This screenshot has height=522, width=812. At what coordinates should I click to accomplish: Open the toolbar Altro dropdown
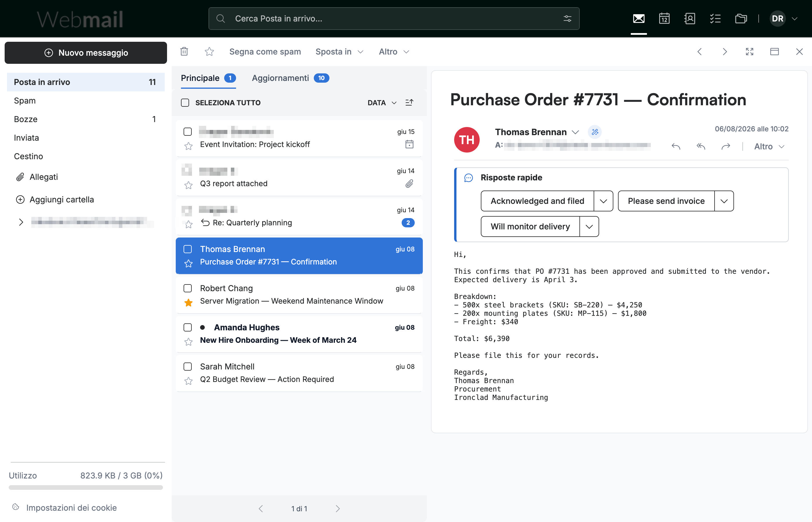[x=394, y=52]
